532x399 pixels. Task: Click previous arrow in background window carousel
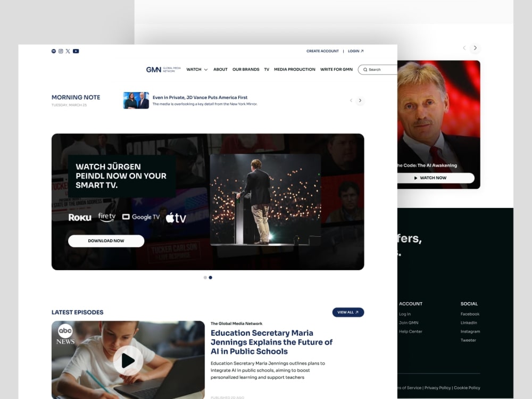464,48
